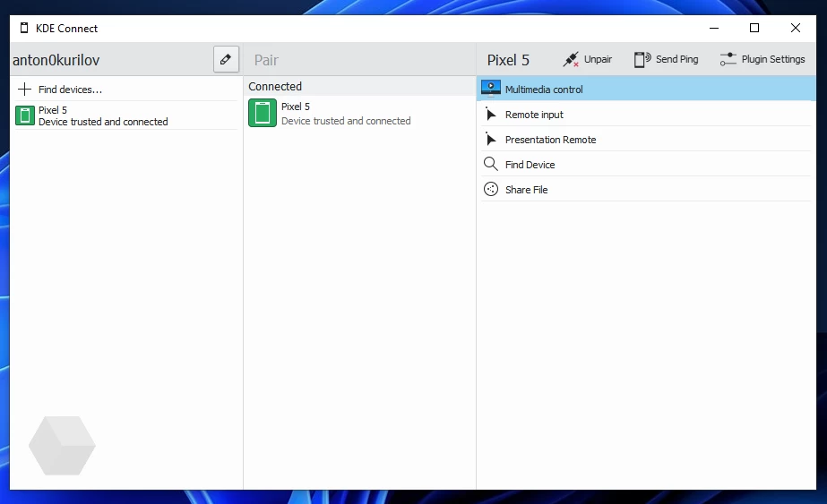Viewport: 827px width, 504px height.
Task: Choose the Presentation Remote option
Action: [550, 140]
